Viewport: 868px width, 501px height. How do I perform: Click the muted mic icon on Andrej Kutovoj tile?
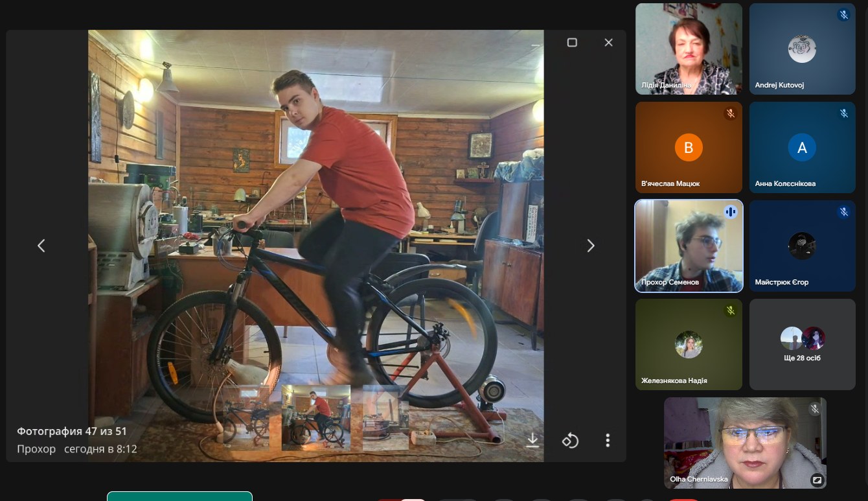843,15
